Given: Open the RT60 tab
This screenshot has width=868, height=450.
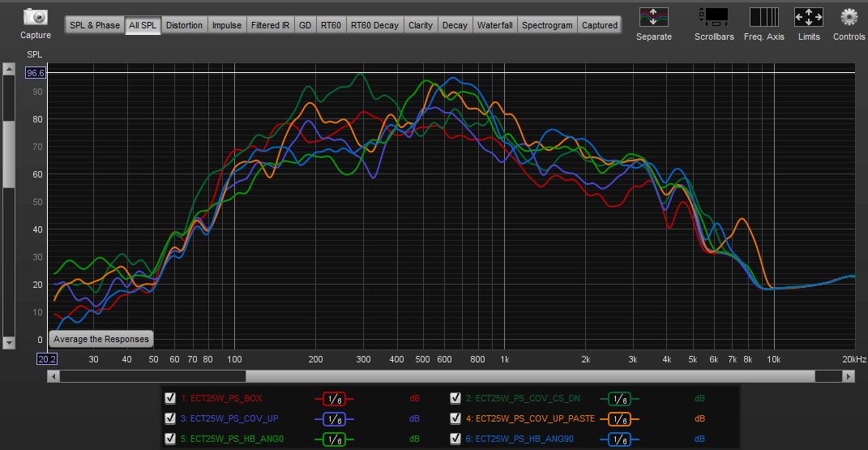Looking at the screenshot, I should pyautogui.click(x=331, y=25).
